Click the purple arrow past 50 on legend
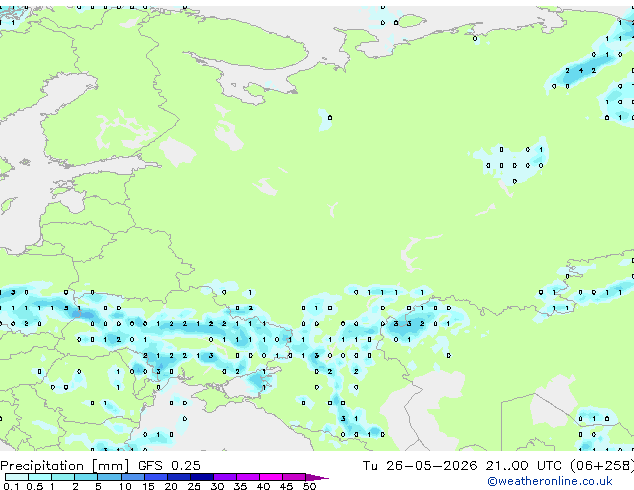This screenshot has height=490, width=634. (317, 477)
